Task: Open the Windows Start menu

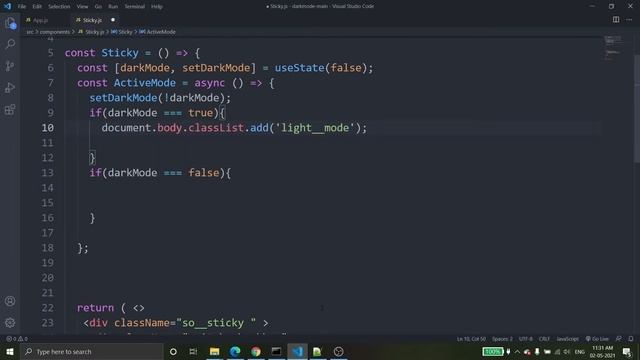Action: tap(10, 351)
